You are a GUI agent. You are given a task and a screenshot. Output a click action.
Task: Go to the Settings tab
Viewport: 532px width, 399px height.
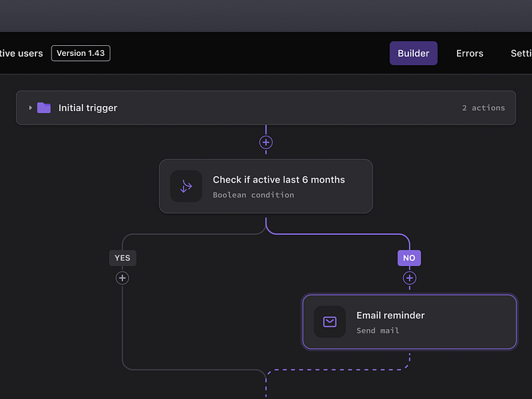point(521,53)
